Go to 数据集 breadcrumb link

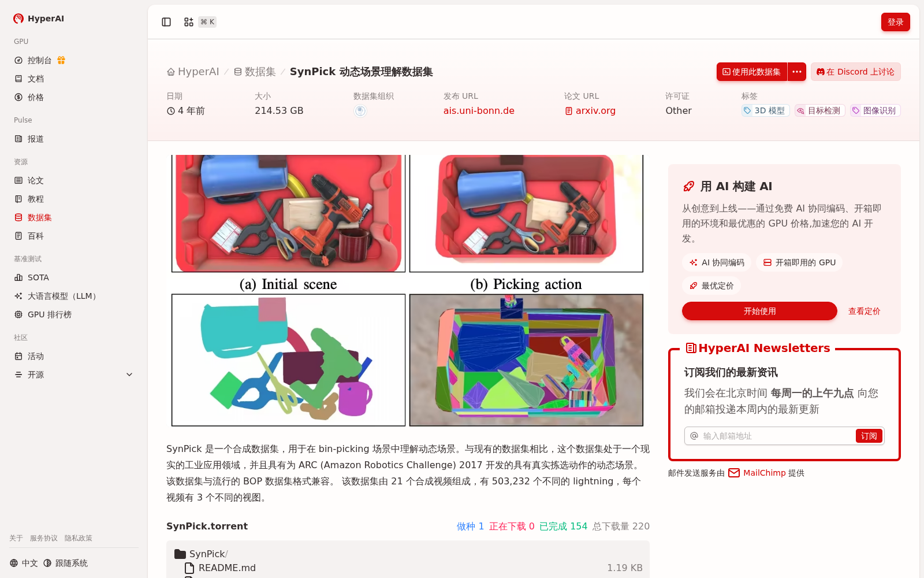click(255, 72)
